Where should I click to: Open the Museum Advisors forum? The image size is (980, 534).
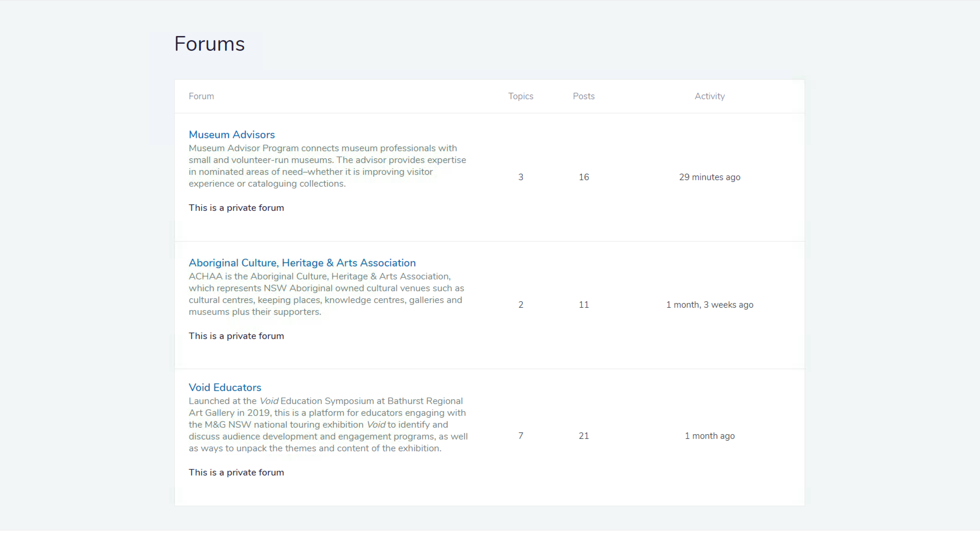232,134
